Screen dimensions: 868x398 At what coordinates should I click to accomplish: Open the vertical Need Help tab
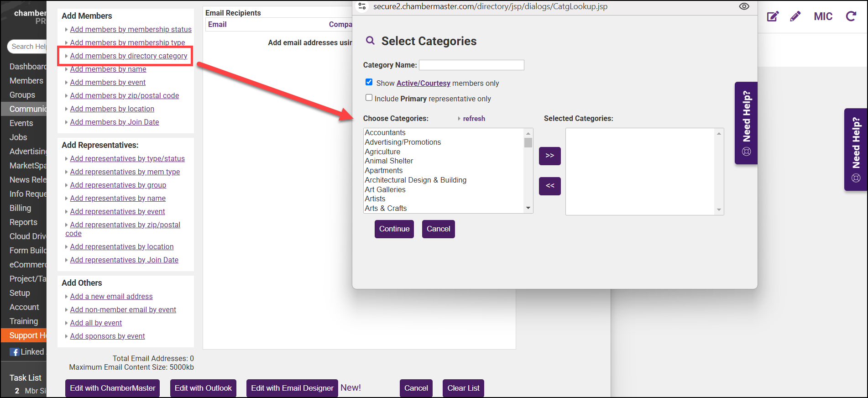tap(746, 123)
